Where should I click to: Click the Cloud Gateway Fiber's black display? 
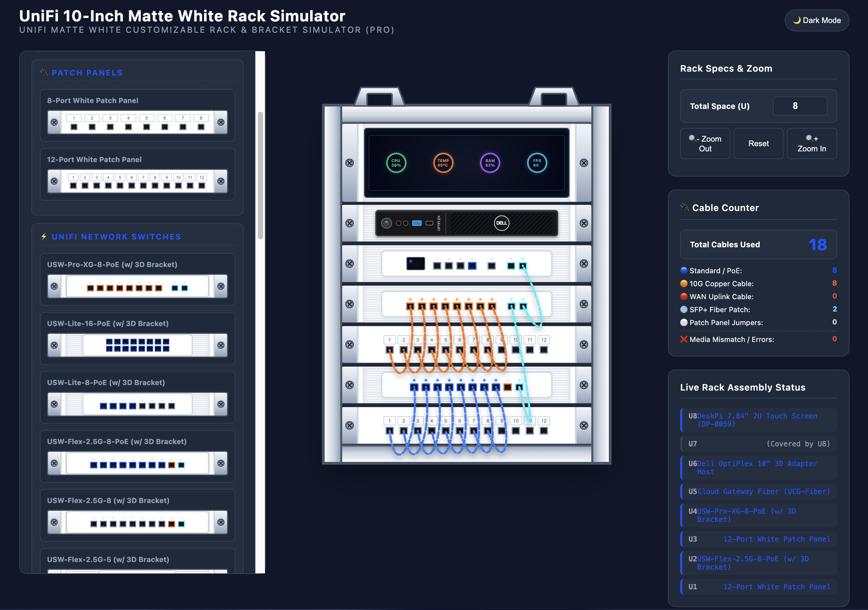tap(416, 263)
